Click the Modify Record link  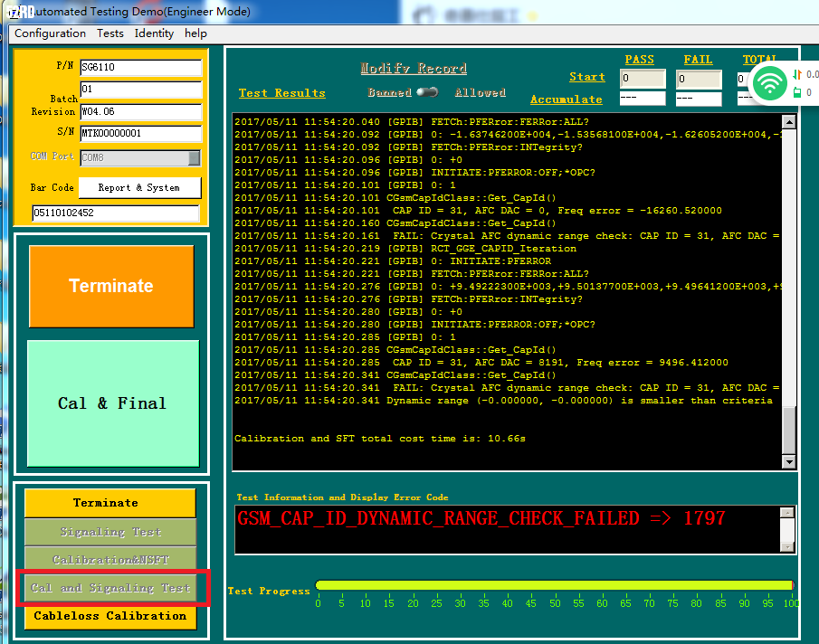coord(414,69)
